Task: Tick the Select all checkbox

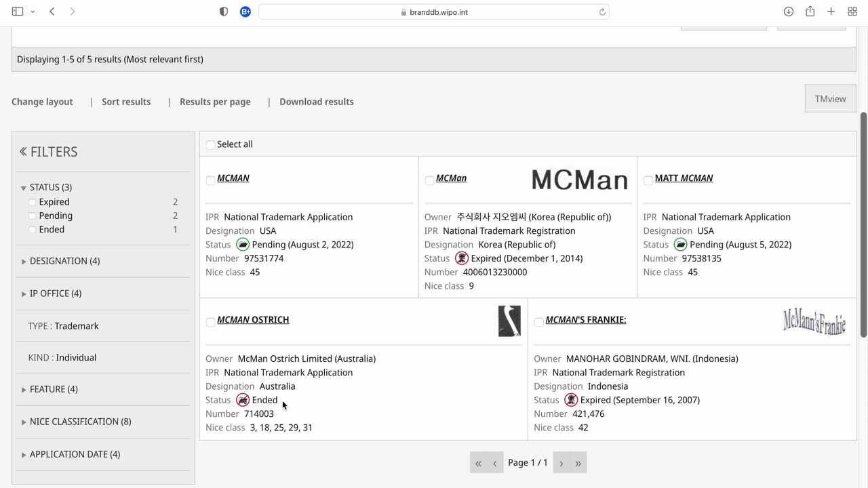Action: [210, 144]
